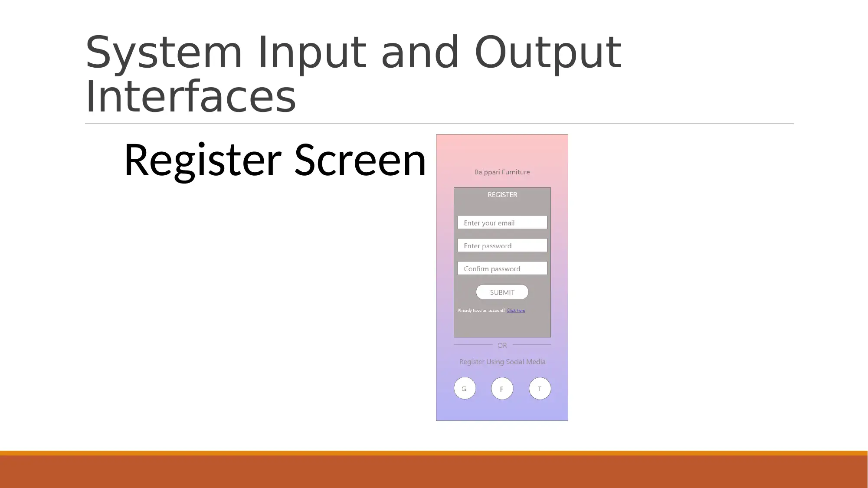Select the background color gradient swatch
The height and width of the screenshot is (488, 868).
(502, 155)
